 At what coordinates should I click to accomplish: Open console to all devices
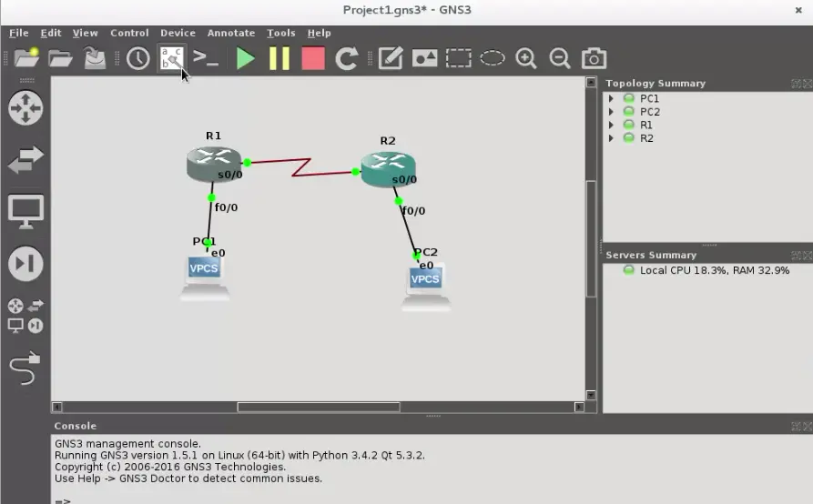(206, 58)
